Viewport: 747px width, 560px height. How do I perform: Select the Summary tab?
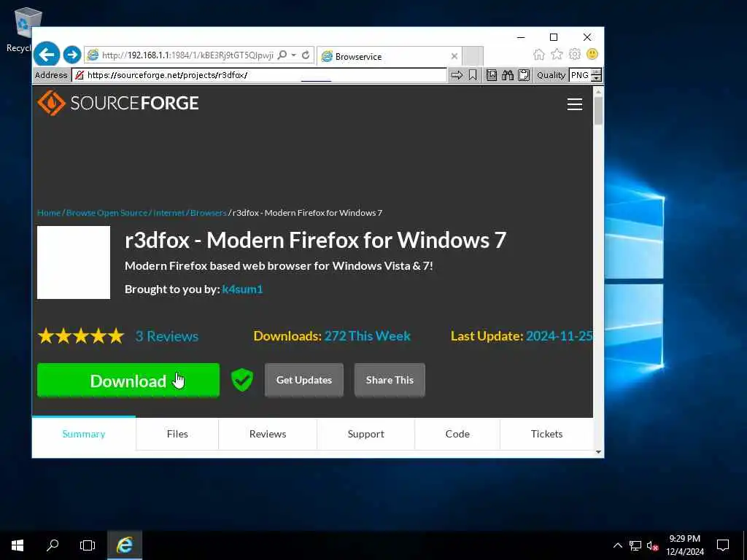pyautogui.click(x=84, y=434)
